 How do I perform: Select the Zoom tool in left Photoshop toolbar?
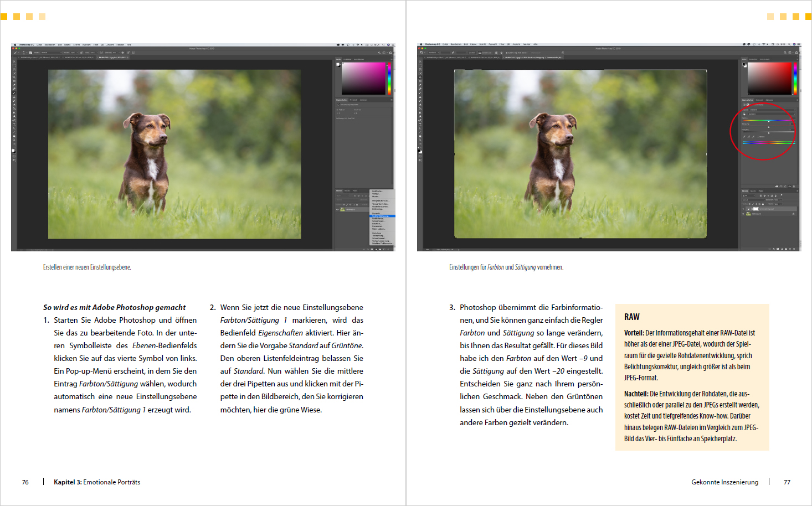pos(14,140)
